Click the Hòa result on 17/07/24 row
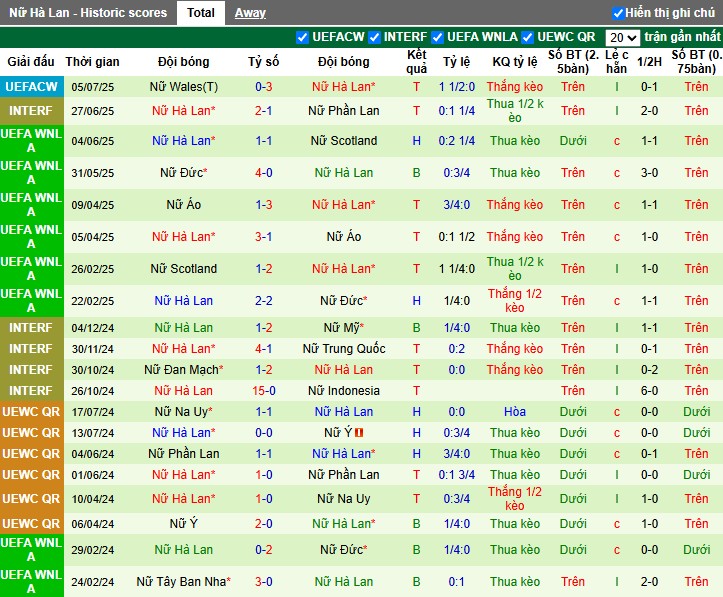Screen dimensions: 723x597 515,412
